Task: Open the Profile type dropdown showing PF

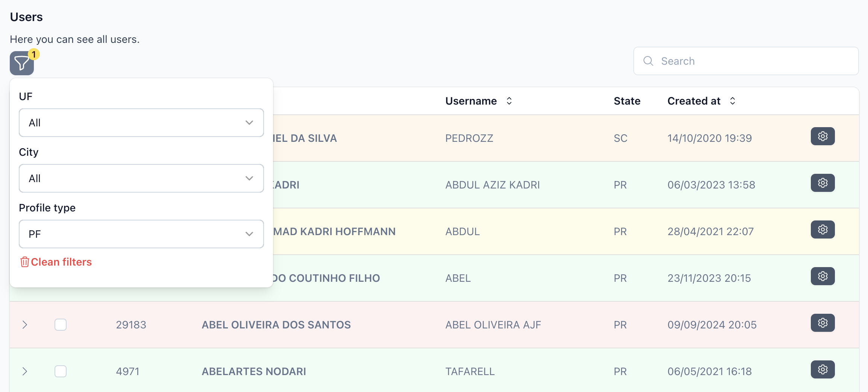Action: pyautogui.click(x=141, y=234)
